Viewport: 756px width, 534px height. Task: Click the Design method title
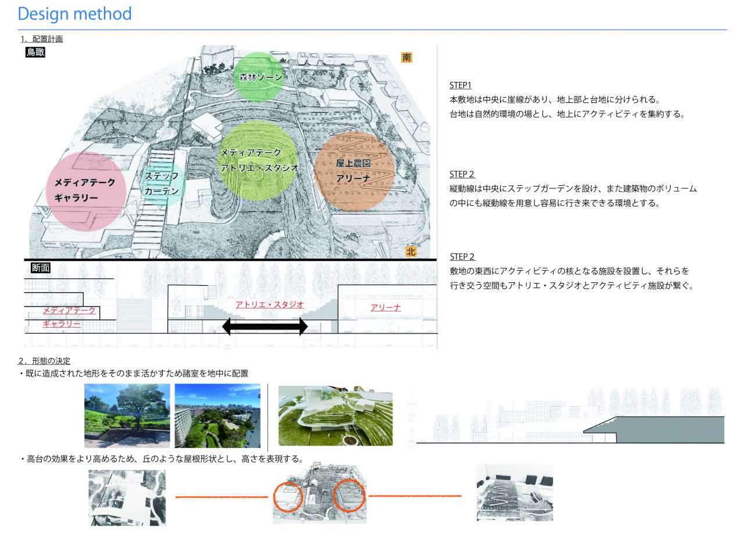pyautogui.click(x=74, y=13)
